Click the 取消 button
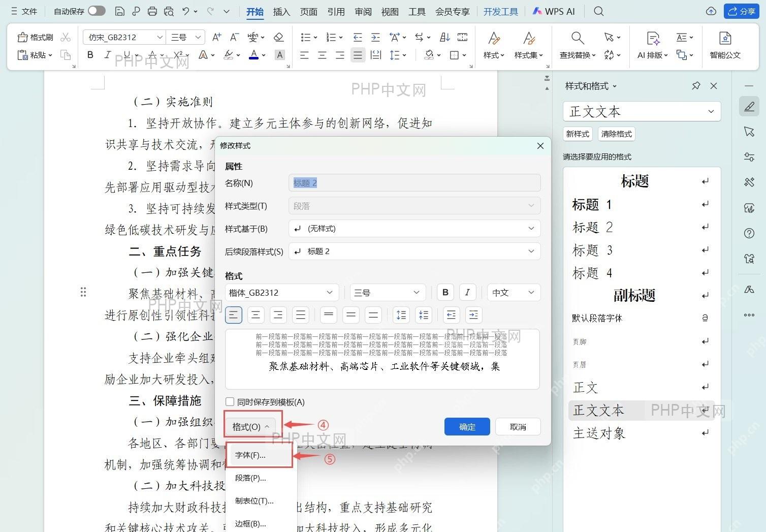Viewport: 766px width, 532px height. (x=518, y=427)
